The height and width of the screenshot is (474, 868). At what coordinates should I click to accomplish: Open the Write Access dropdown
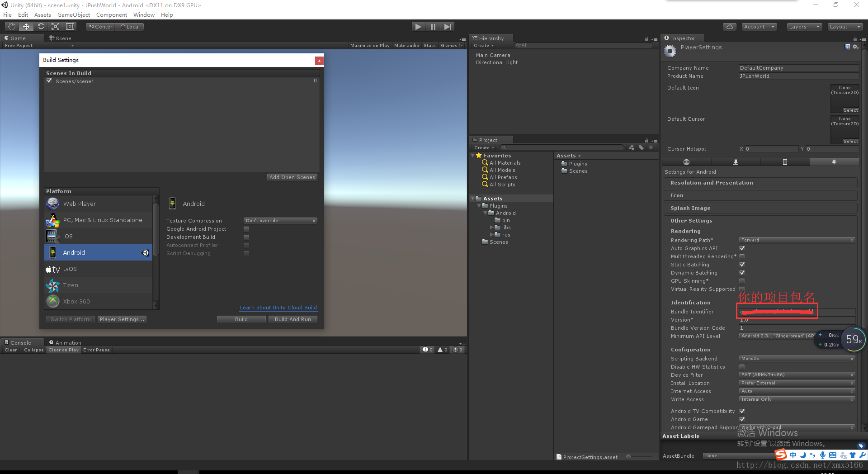pos(797,399)
